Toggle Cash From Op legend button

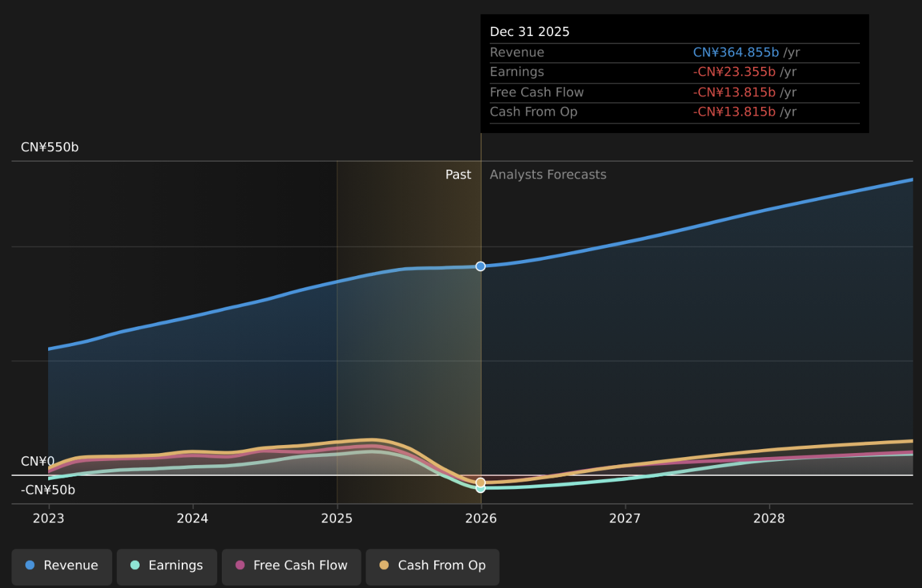click(432, 566)
